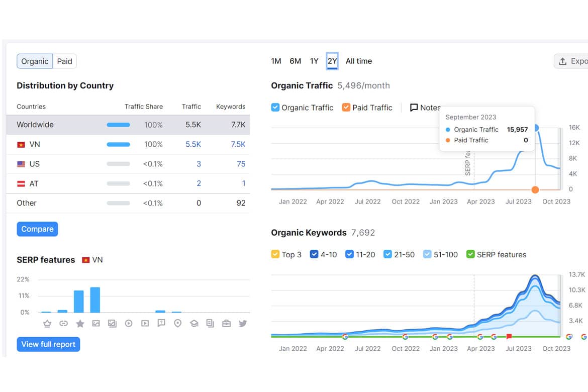This screenshot has height=392, width=588.
Task: Click the rectangular play video carousel icon
Action: point(145,323)
